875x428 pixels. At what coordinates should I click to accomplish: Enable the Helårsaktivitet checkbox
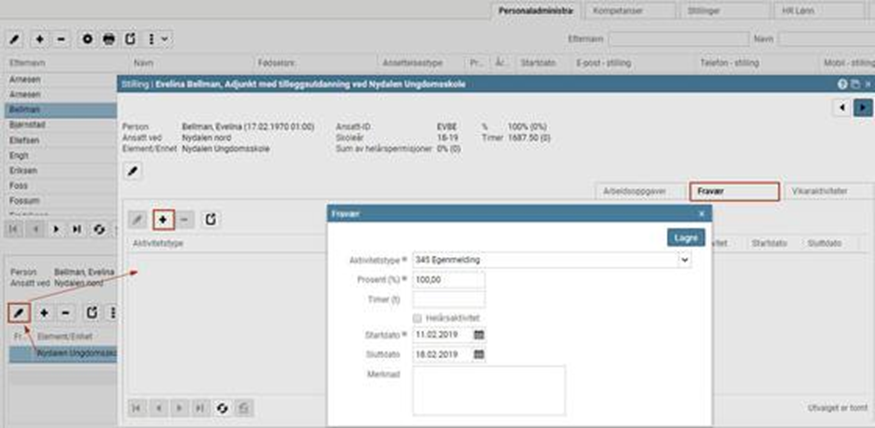click(418, 317)
